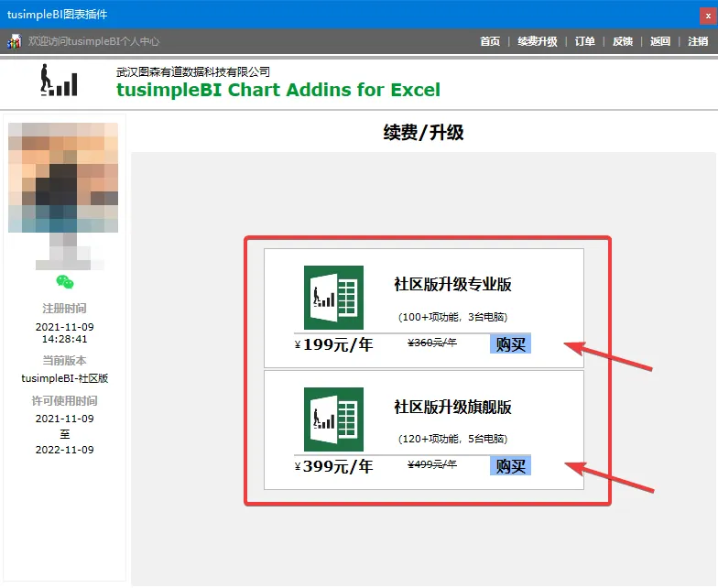Open the 订单 menu item

[584, 42]
